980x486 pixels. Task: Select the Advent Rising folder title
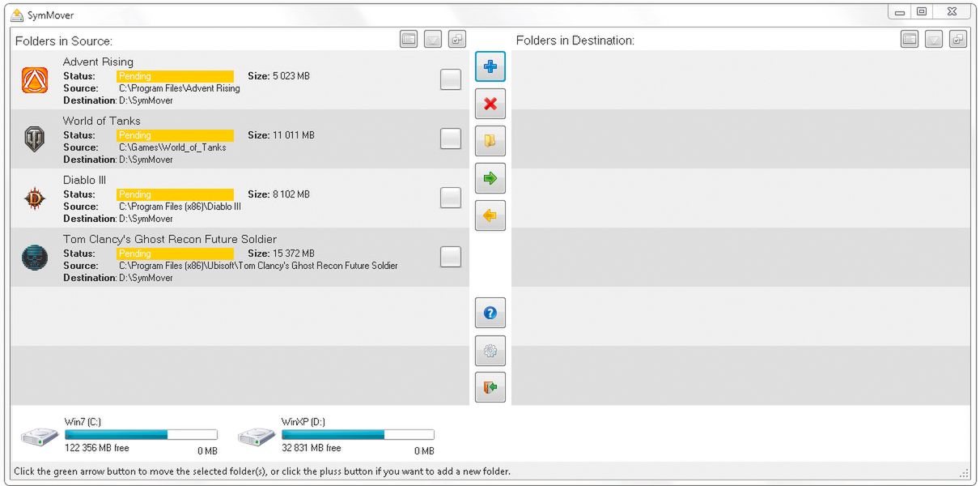click(98, 62)
